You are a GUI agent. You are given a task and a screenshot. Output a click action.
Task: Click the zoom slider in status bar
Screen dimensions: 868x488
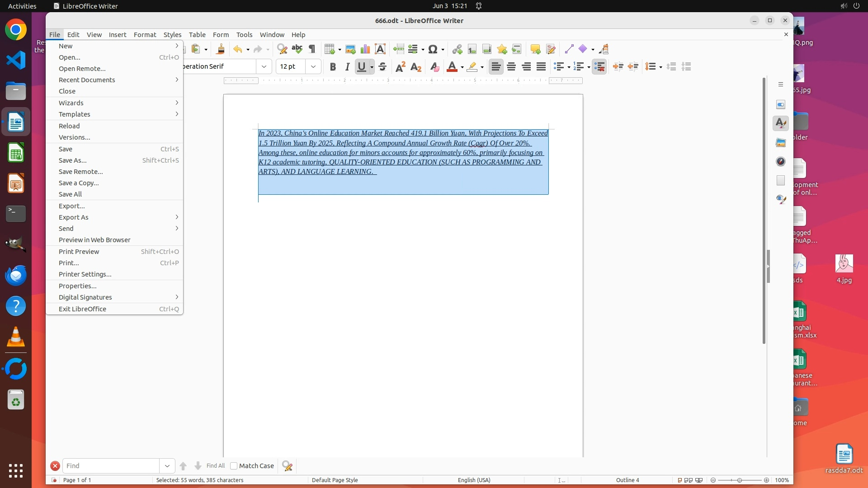tap(740, 480)
